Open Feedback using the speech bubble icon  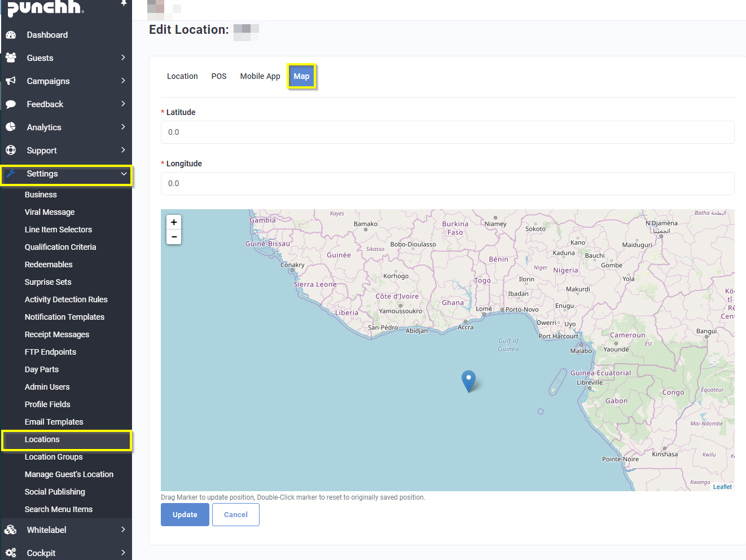tap(12, 104)
